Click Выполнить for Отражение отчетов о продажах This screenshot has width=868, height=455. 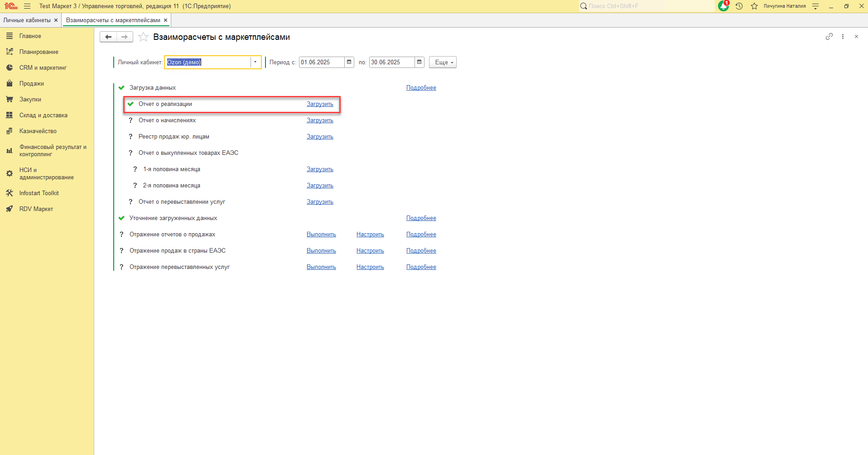(321, 235)
